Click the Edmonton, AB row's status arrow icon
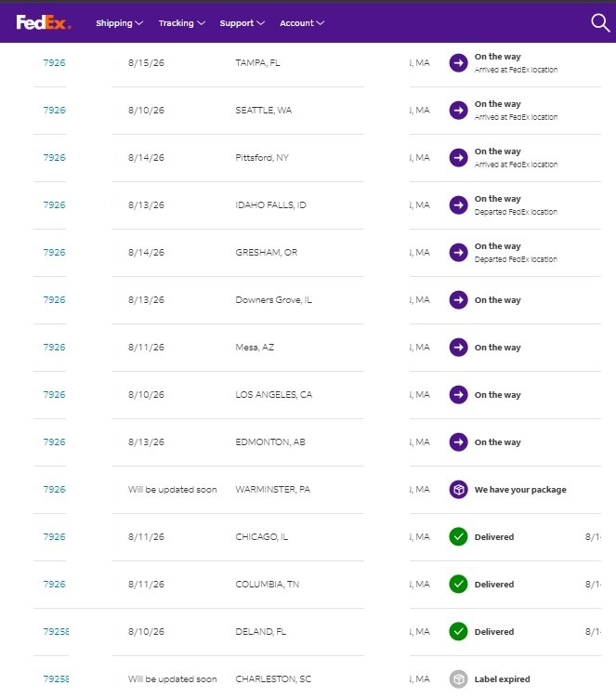 (458, 442)
